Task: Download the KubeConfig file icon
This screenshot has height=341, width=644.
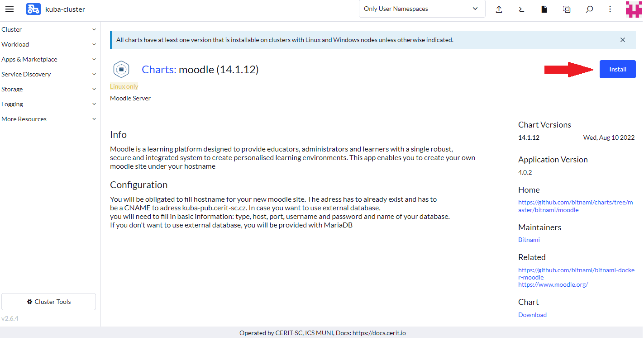Action: (x=544, y=9)
